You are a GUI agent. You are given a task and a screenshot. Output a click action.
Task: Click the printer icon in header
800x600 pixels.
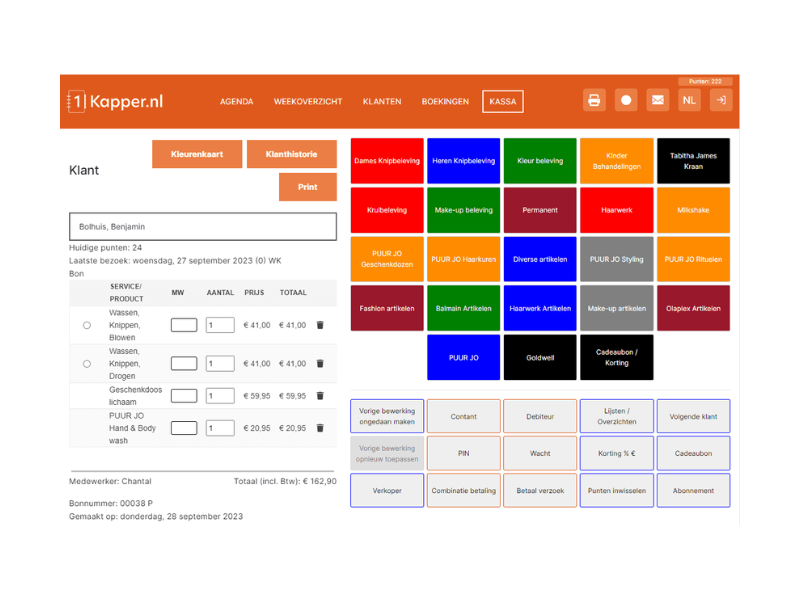(x=594, y=100)
